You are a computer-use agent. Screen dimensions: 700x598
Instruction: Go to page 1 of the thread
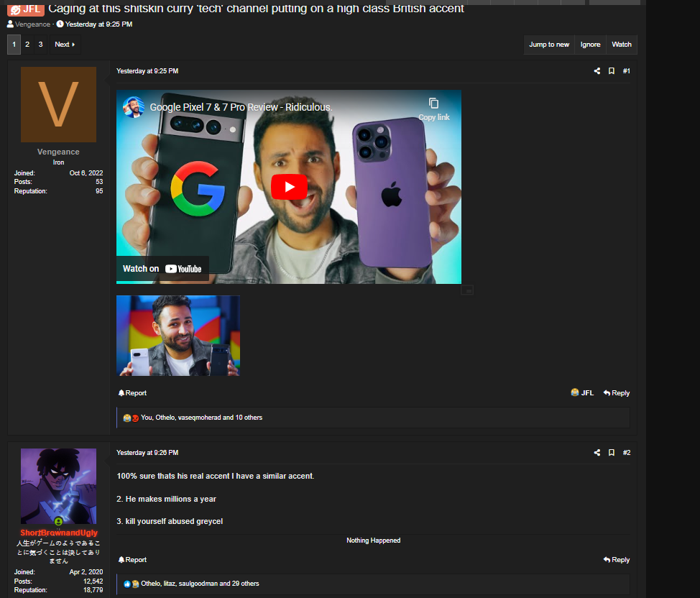pyautogui.click(x=14, y=45)
